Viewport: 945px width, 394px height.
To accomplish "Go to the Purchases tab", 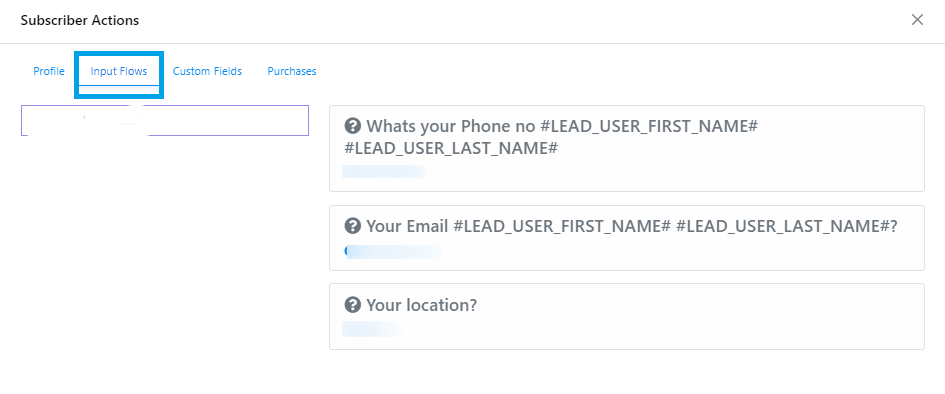I will (x=292, y=71).
